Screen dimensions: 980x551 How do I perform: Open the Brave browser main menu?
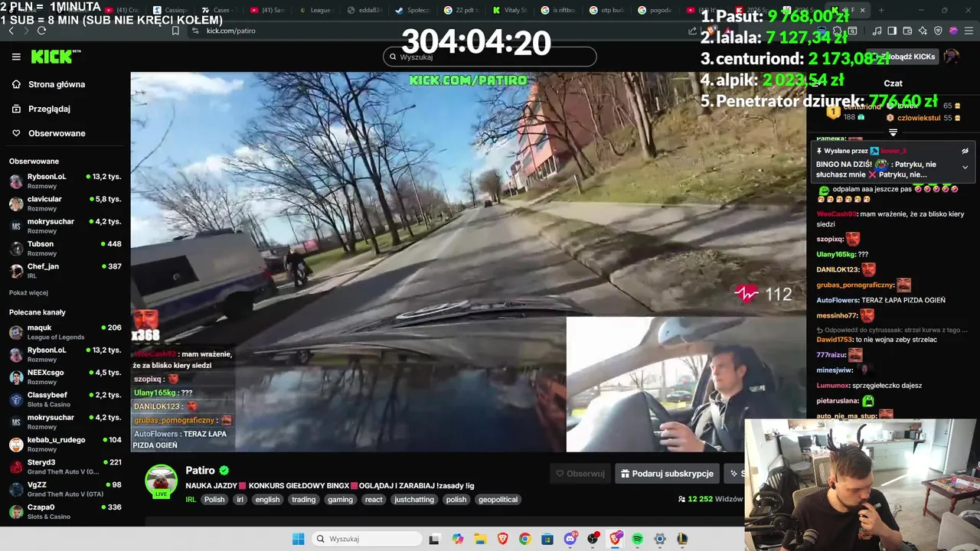968,31
